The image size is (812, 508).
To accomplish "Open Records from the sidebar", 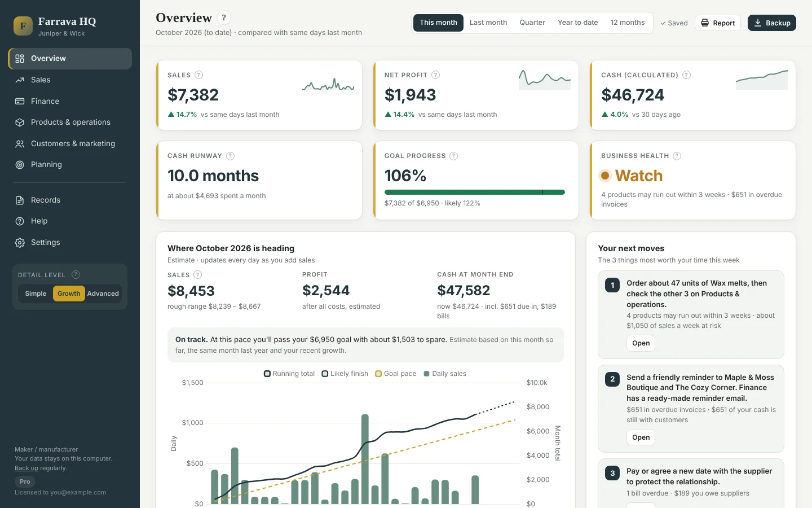I will (70, 200).
